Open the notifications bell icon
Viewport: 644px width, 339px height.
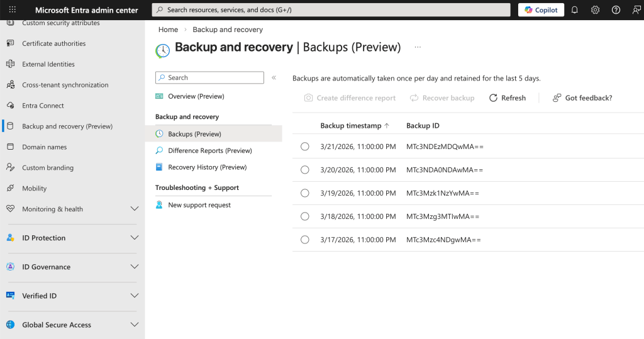click(x=574, y=10)
